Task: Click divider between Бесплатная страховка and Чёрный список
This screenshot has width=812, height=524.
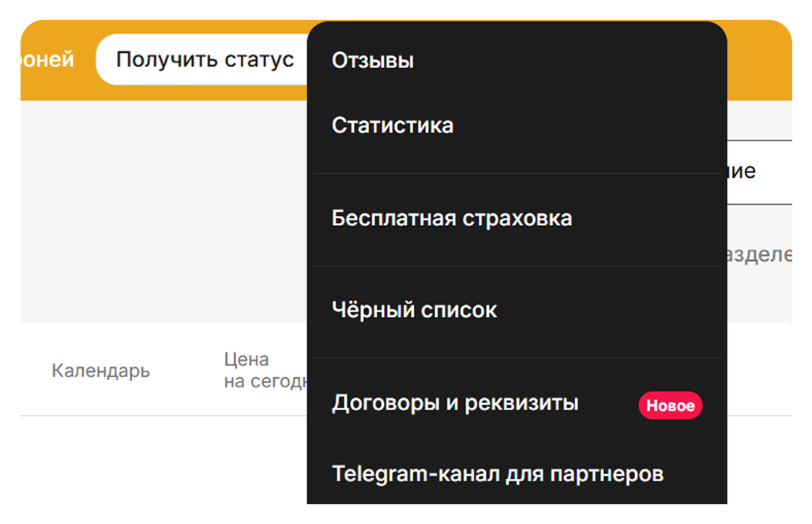Action: click(517, 266)
